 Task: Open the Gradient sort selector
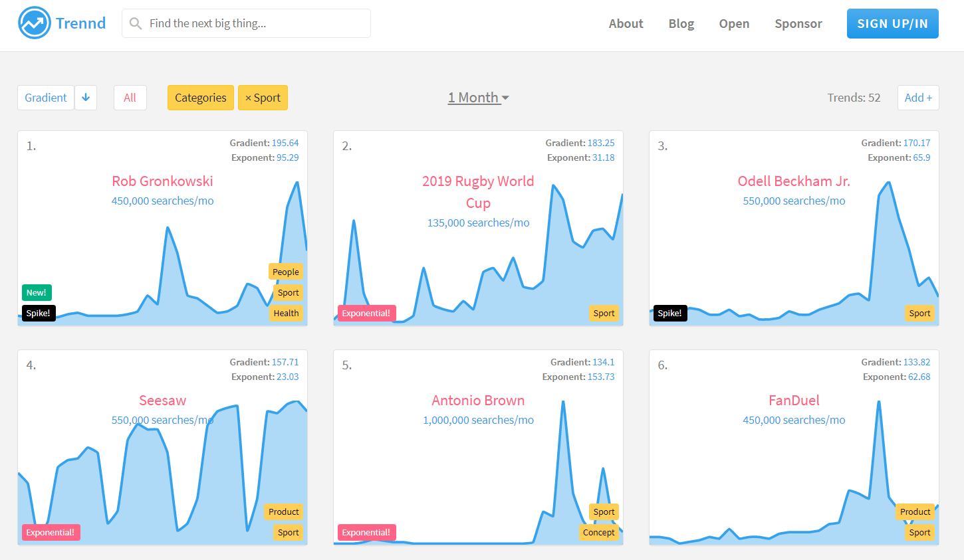(46, 98)
